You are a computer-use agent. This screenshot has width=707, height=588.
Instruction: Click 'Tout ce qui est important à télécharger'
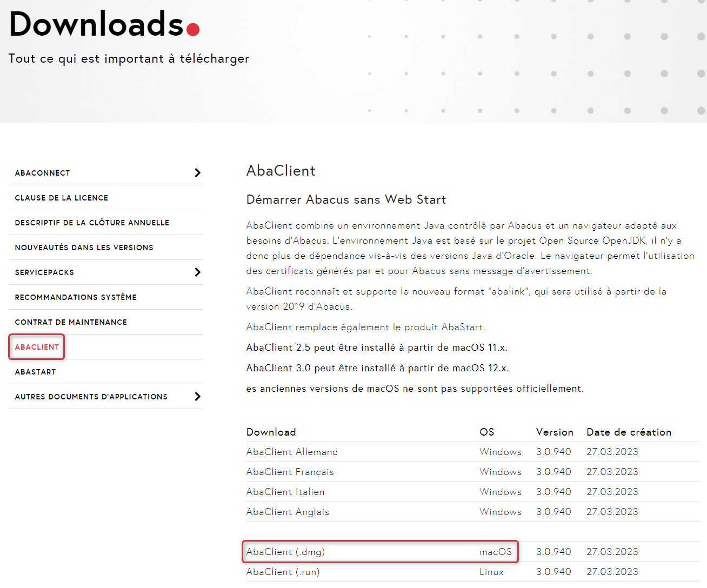[x=129, y=59]
